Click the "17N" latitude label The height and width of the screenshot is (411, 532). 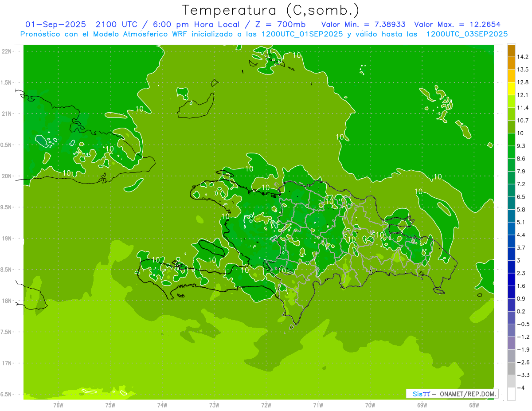coord(7,363)
